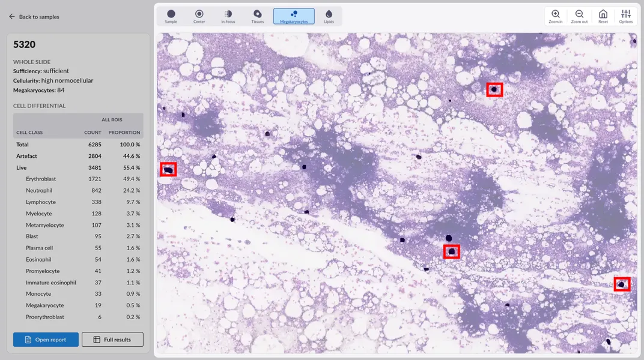Click the Open report button
This screenshot has width=644, height=360.
pyautogui.click(x=46, y=340)
